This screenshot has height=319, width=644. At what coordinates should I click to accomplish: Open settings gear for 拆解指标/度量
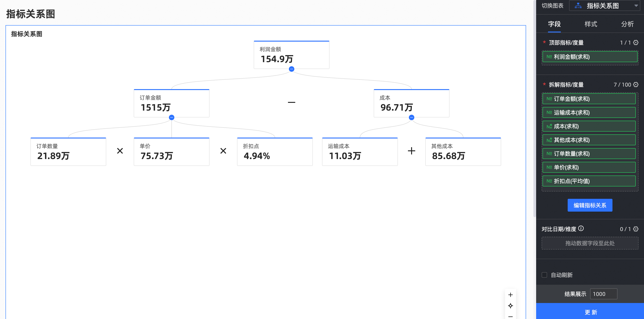tap(636, 85)
